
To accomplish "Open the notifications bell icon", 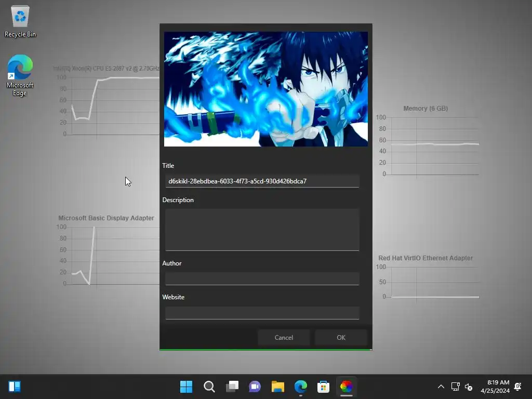I will tap(518, 387).
